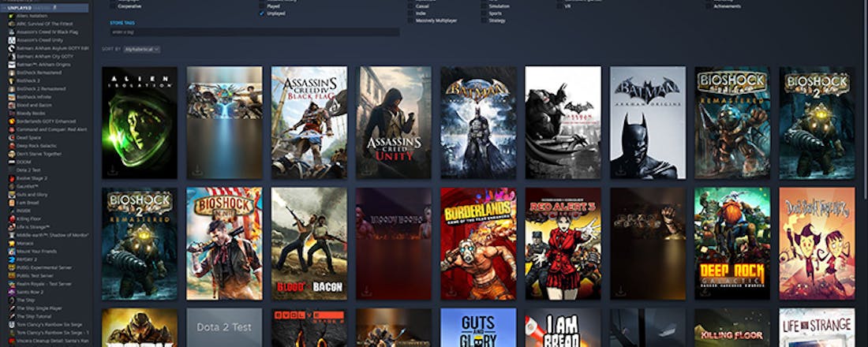The height and width of the screenshot is (347, 868).
Task: Open Deep Rock Galactic cover thumbnail
Action: 732,244
